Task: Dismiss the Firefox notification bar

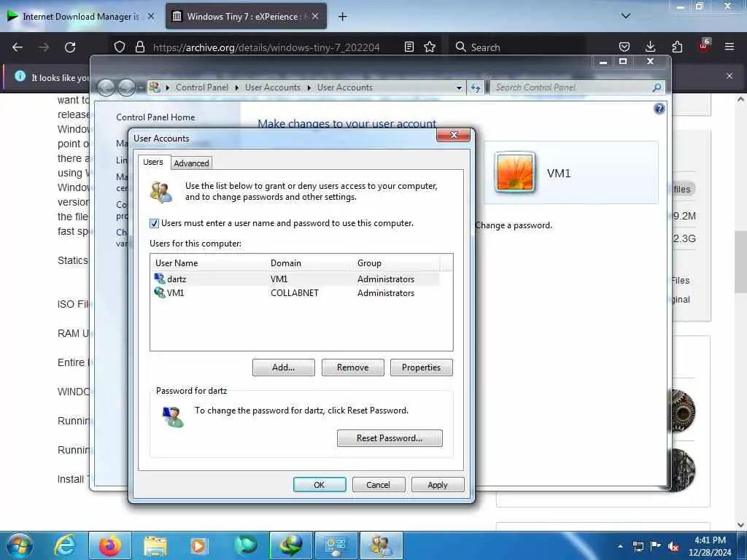Action: pyautogui.click(x=729, y=76)
